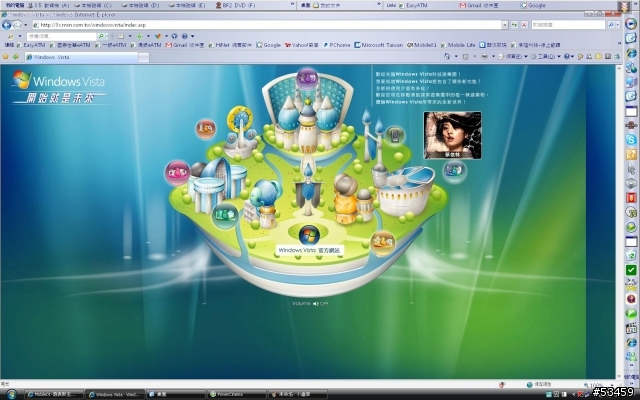Open the Help icon dropdown in command bar
Viewport: 640px width, 400px height.
click(569, 57)
